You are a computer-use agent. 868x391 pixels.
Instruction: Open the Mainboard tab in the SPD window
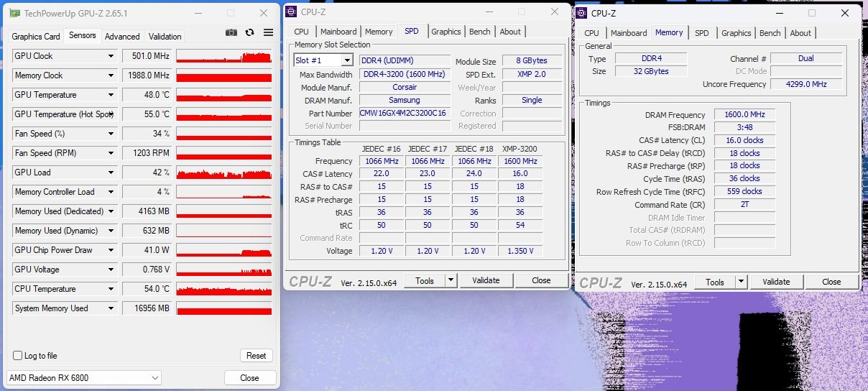338,32
